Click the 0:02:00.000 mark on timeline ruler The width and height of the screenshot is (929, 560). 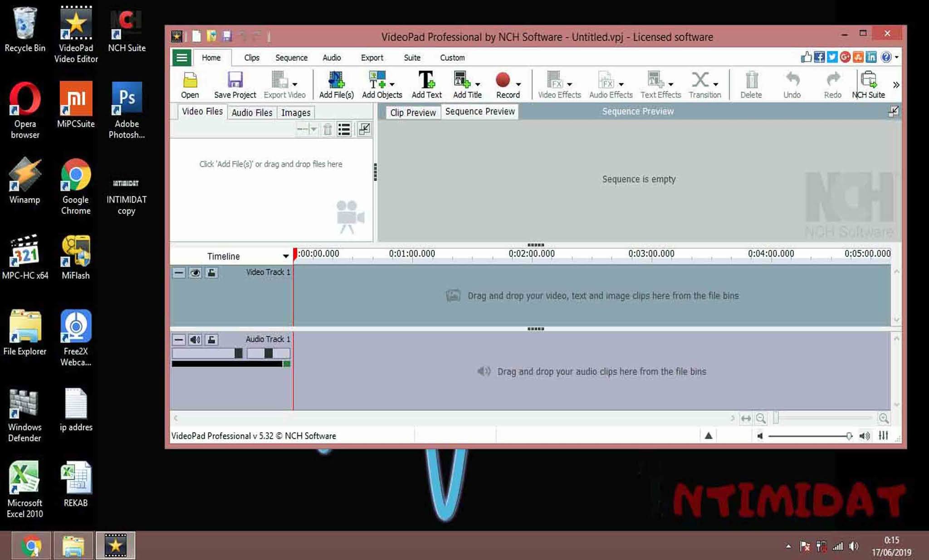[532, 254]
